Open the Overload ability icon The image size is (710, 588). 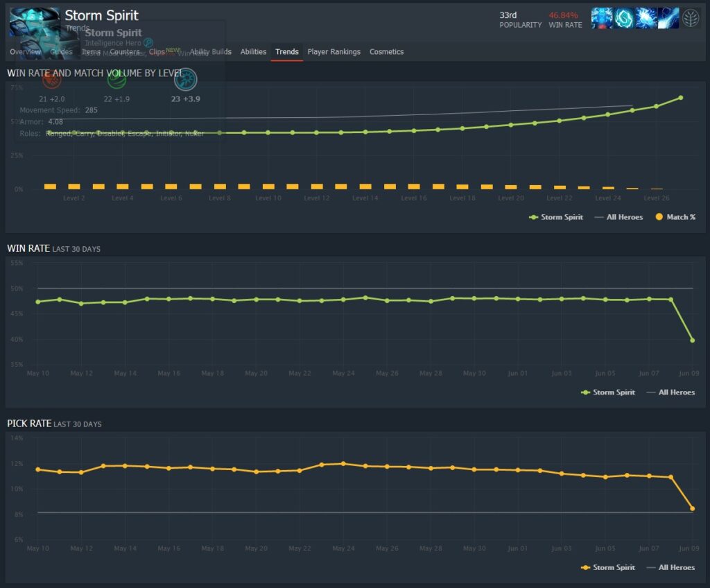646,18
